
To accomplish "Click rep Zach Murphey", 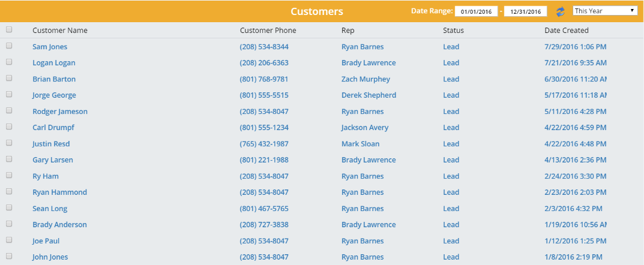I will click(x=366, y=79).
